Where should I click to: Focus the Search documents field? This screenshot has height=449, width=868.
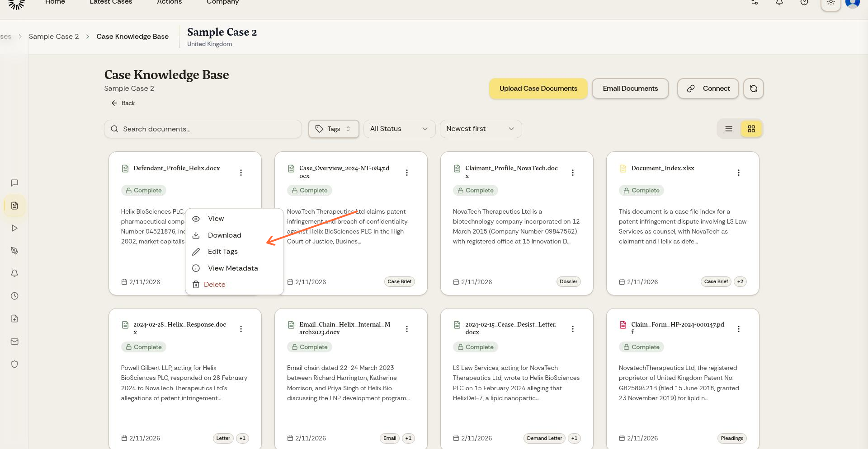tap(203, 129)
